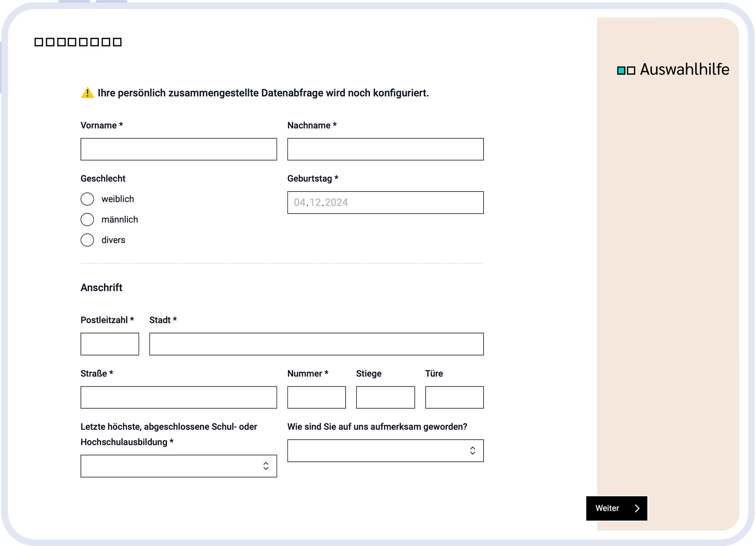
Task: Click the chevron icon on the education dropdown
Action: (x=266, y=466)
